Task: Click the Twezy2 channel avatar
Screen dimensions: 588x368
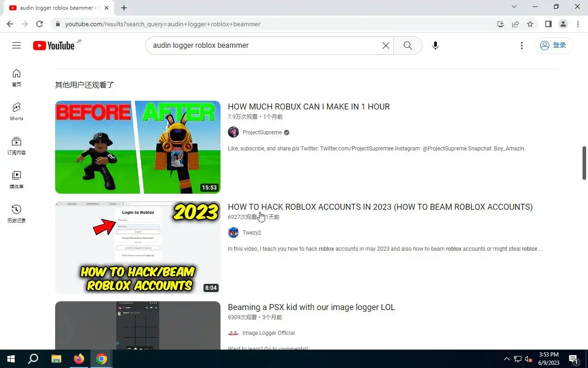Action: point(233,232)
